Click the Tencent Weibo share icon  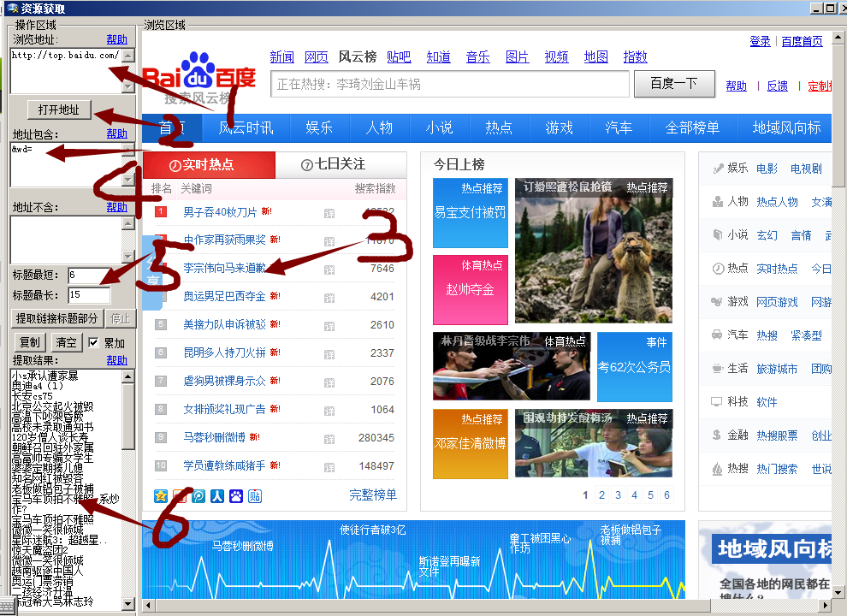click(198, 495)
